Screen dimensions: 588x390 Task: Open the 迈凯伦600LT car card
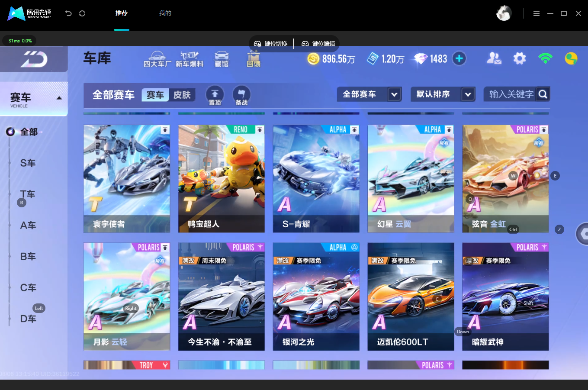tap(411, 297)
